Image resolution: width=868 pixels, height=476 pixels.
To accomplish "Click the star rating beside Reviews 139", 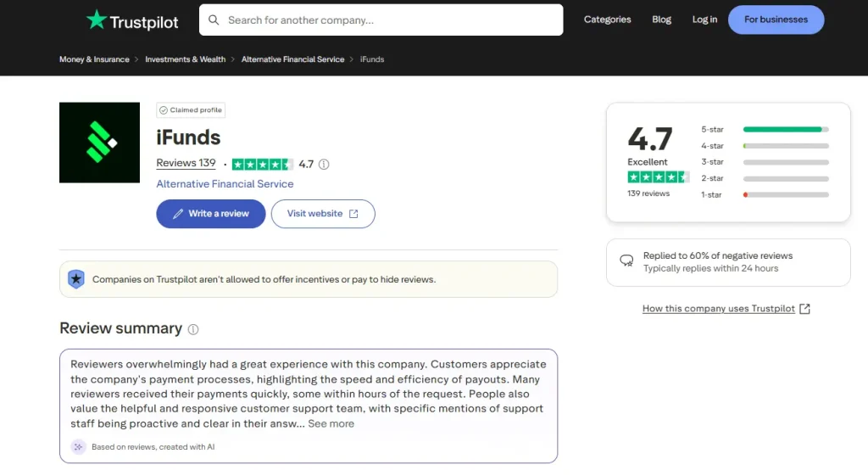I will 263,164.
